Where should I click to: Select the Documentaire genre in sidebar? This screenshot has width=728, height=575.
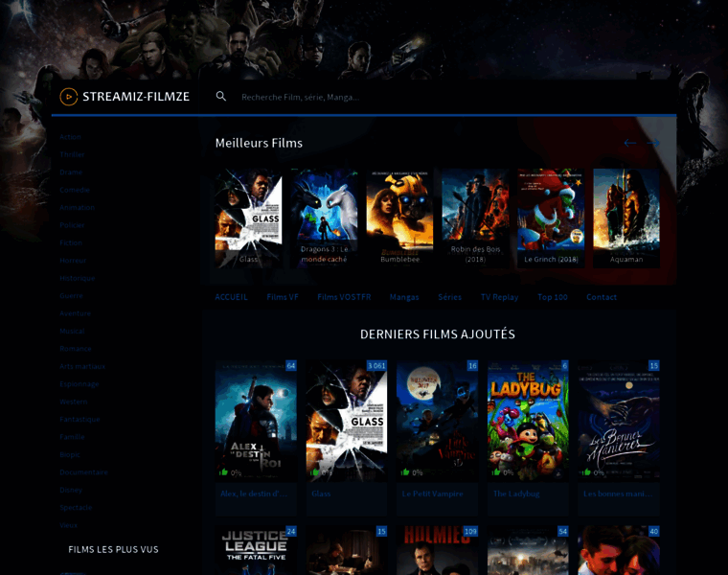click(x=83, y=472)
